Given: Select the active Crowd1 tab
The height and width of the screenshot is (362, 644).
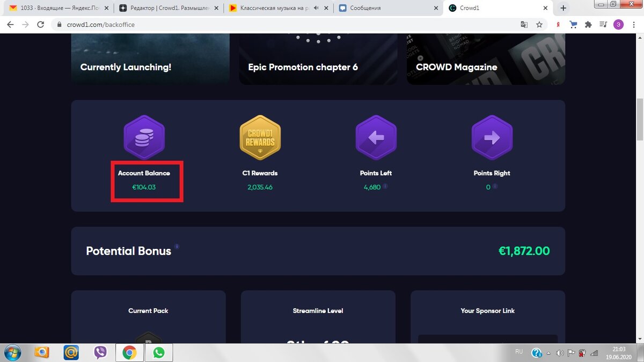Looking at the screenshot, I should point(498,8).
